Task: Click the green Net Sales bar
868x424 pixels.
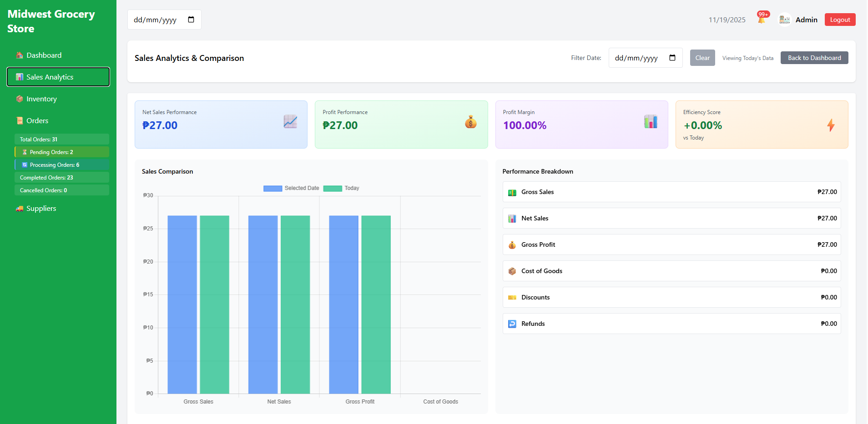Action: coord(295,304)
